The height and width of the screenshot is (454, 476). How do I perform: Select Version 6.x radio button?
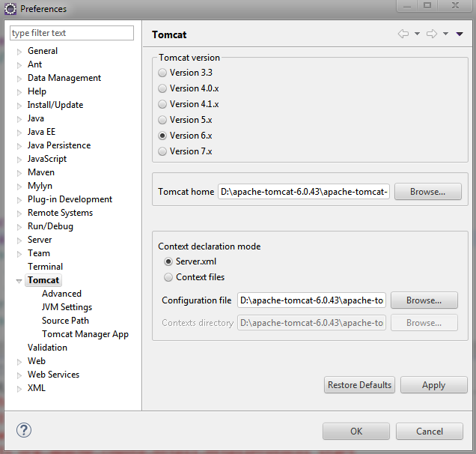click(162, 136)
